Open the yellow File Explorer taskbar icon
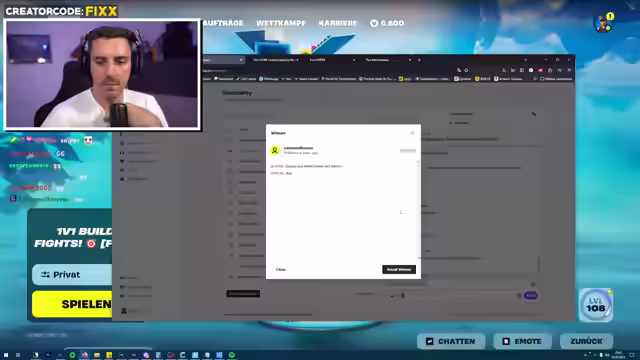This screenshot has width=640, height=360. pos(97,355)
